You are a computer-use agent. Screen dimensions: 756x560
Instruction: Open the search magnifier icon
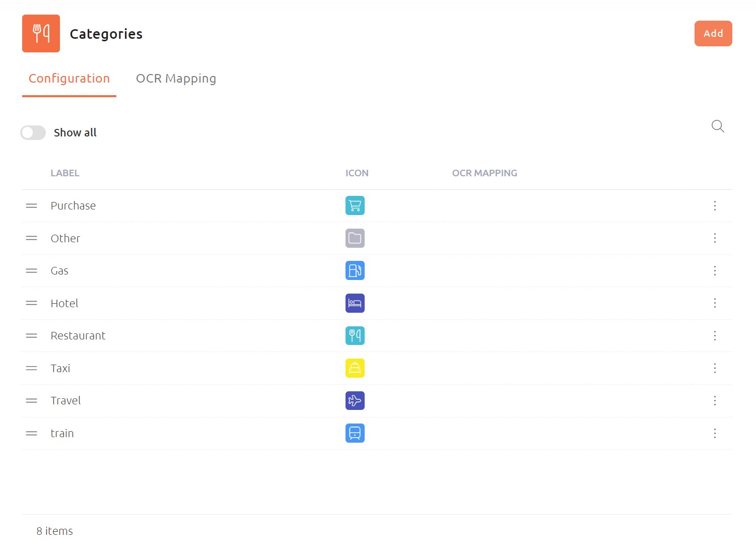click(x=718, y=126)
